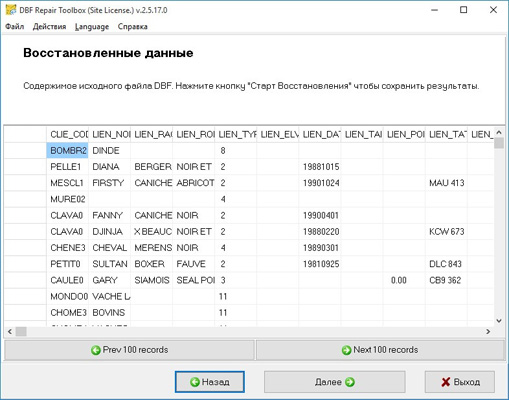Select the FANNY cell

tap(110, 215)
